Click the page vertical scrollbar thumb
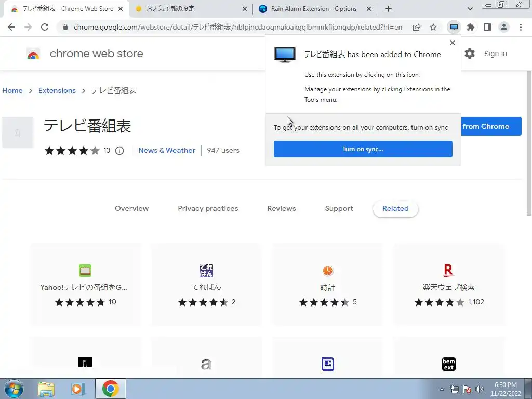The height and width of the screenshot is (399, 532). 528,142
